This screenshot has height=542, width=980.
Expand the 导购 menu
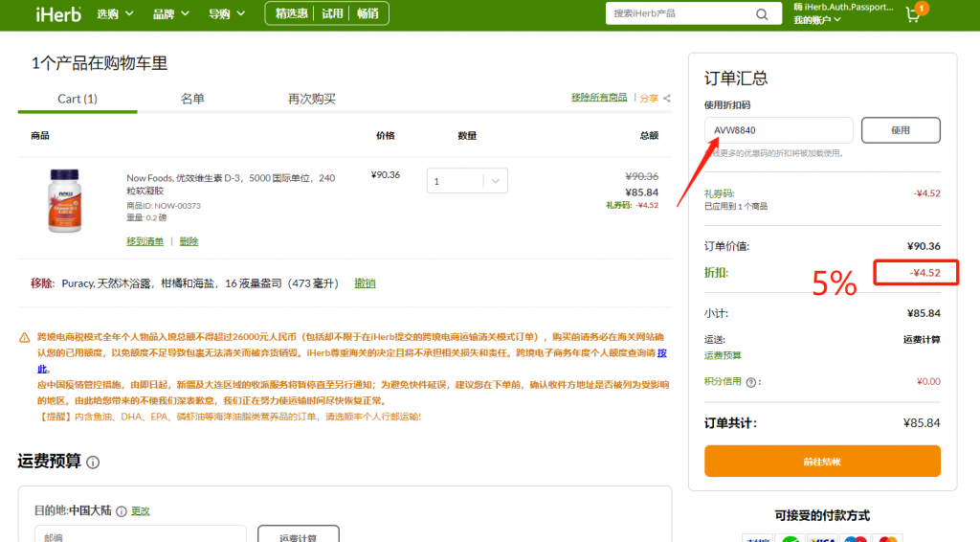click(x=226, y=13)
